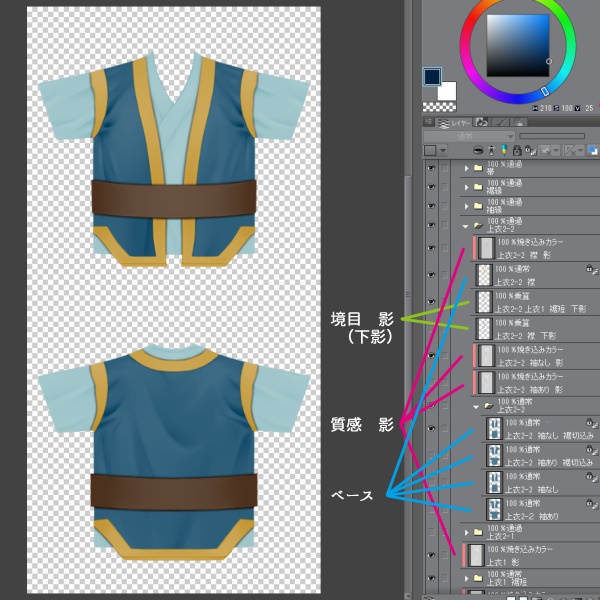Switch to the layer search tab icon

pos(481,122)
